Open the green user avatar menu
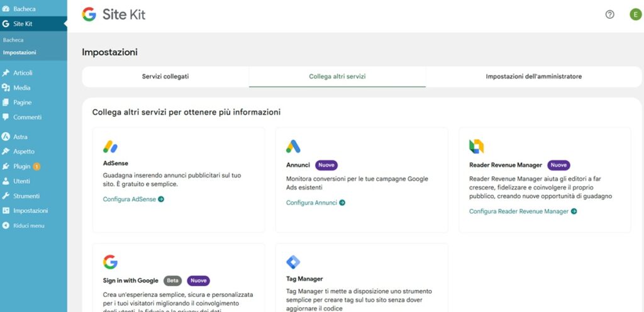 tap(635, 14)
